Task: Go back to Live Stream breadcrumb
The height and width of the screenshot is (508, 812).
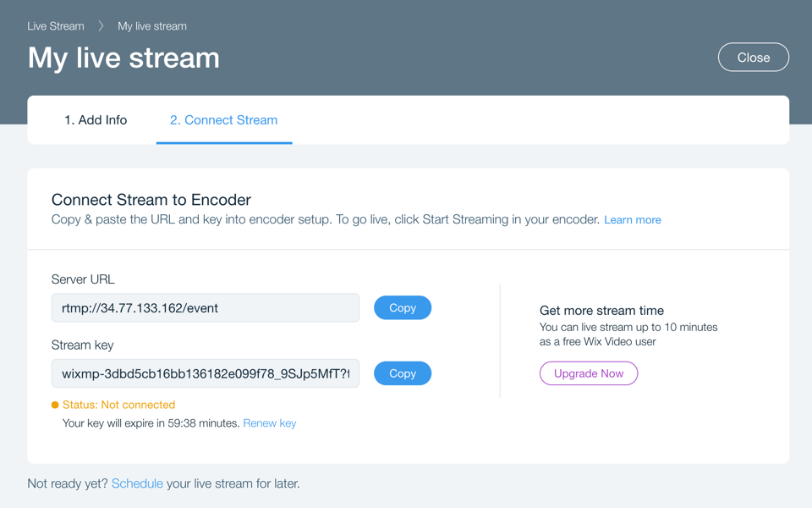Action: (x=56, y=26)
